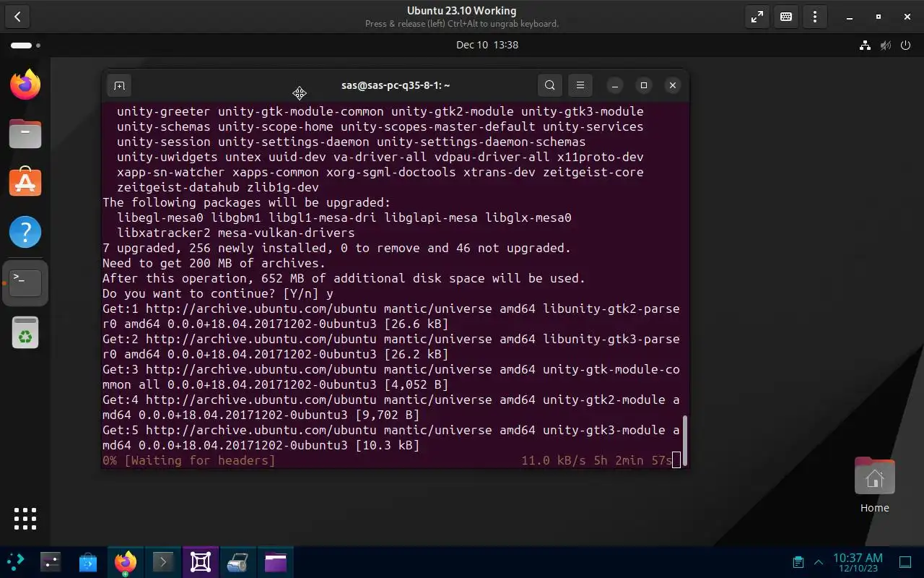This screenshot has width=924, height=578.
Task: Close the terminal window
Action: point(673,85)
